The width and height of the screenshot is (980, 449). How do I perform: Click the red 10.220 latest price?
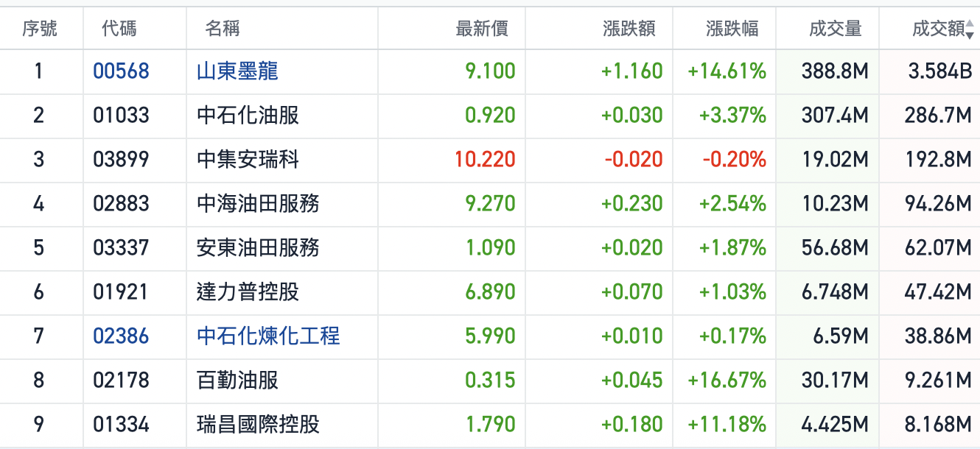(x=485, y=160)
